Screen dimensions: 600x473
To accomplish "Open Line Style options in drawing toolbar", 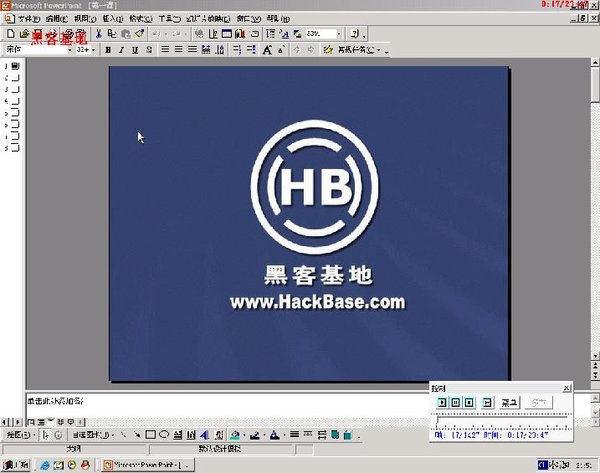I will click(294, 435).
